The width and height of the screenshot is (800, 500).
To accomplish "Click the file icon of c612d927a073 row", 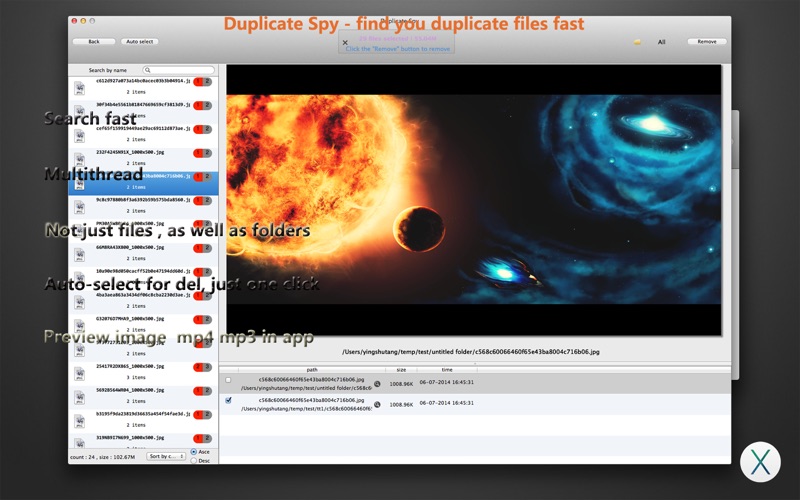I will 80,88.
